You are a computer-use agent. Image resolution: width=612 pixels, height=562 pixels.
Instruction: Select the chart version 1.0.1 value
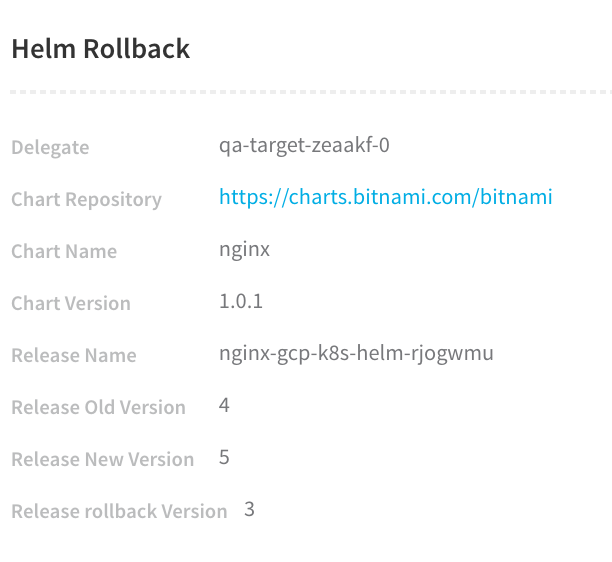[241, 301]
